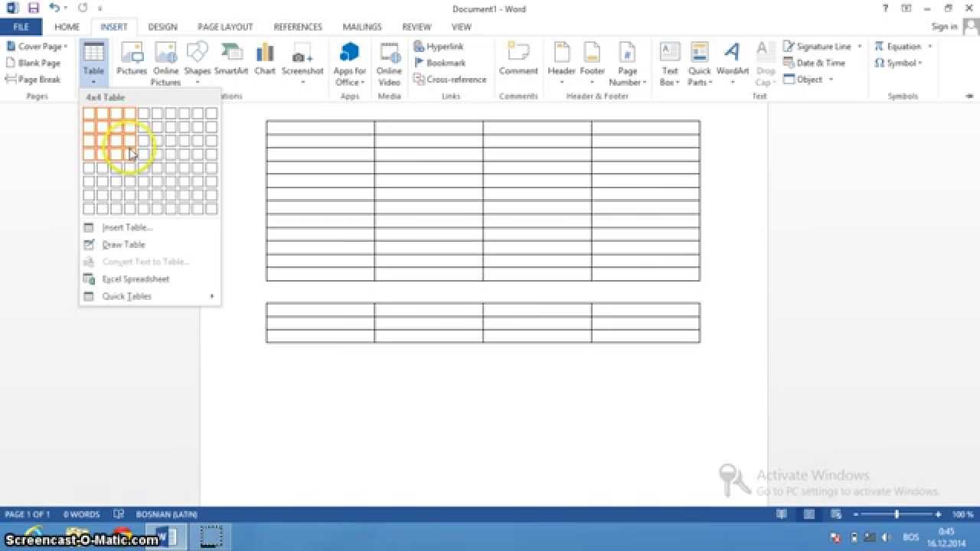Click the BOS input language in tray
The image size is (980, 551).
point(910,538)
